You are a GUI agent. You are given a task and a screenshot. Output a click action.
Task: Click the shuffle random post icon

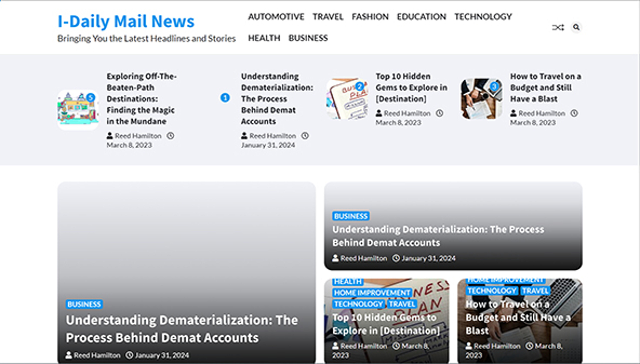tap(558, 27)
